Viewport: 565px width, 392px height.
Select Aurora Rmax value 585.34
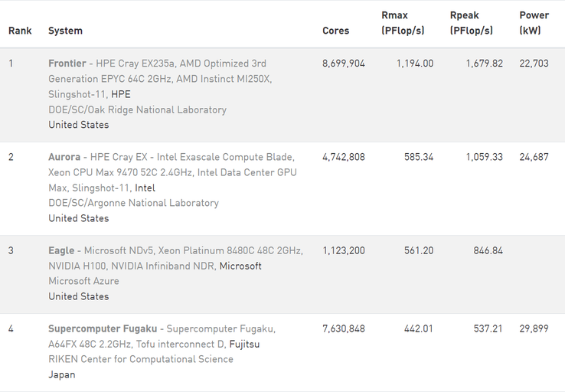(419, 157)
